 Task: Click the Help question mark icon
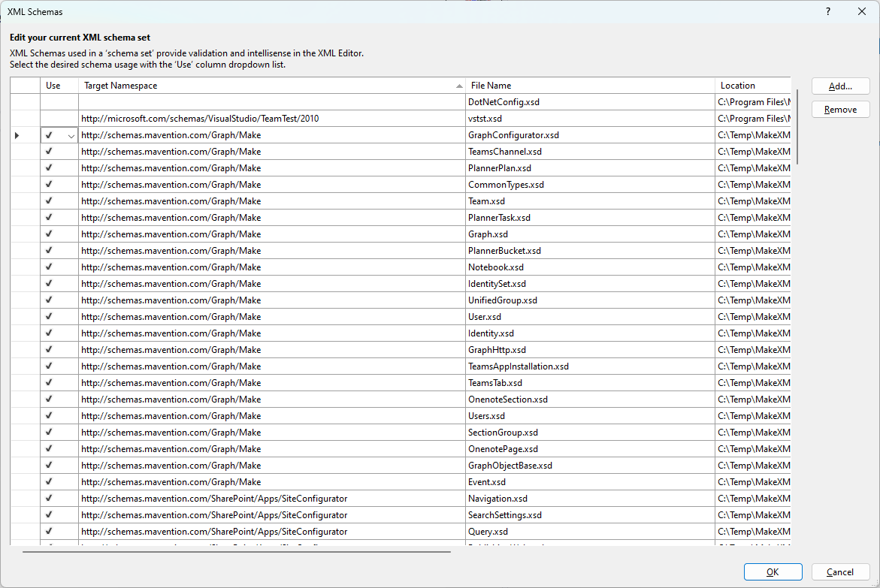(827, 11)
